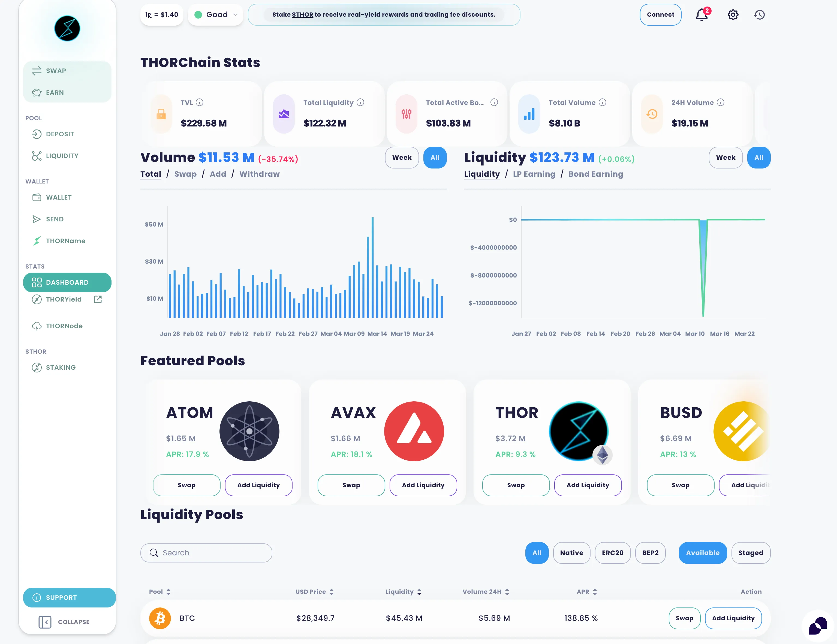
Task: Click the TVL lock icon
Action: click(161, 114)
